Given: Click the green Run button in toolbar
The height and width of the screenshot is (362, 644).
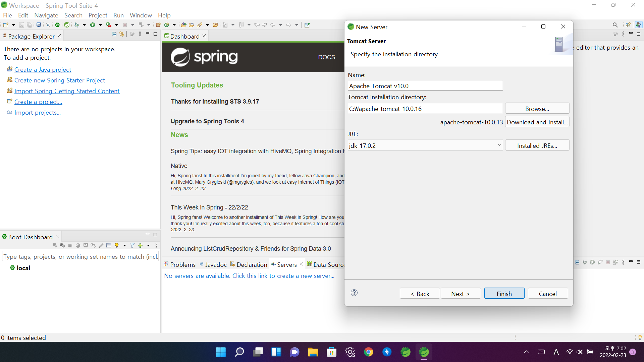Looking at the screenshot, I should point(93,25).
